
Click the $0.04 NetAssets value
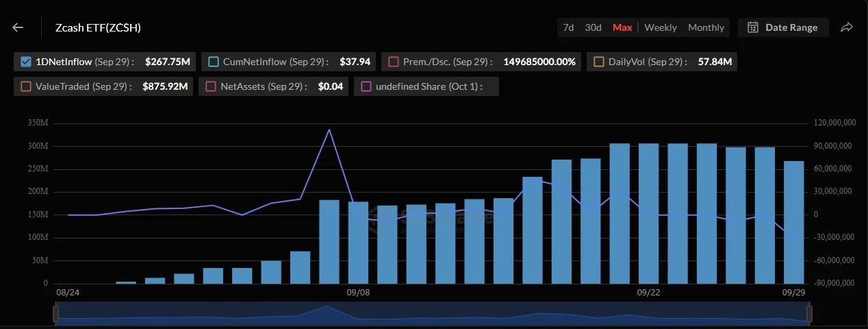tap(331, 86)
